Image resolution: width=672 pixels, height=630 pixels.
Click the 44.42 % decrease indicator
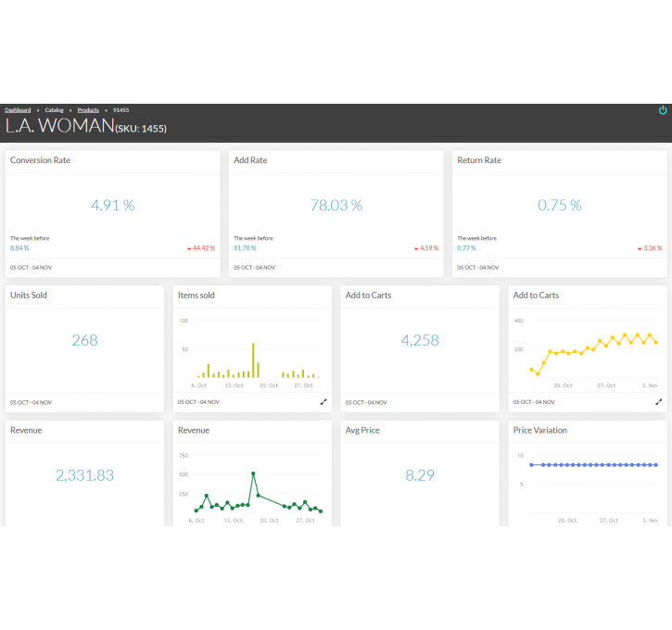(201, 248)
